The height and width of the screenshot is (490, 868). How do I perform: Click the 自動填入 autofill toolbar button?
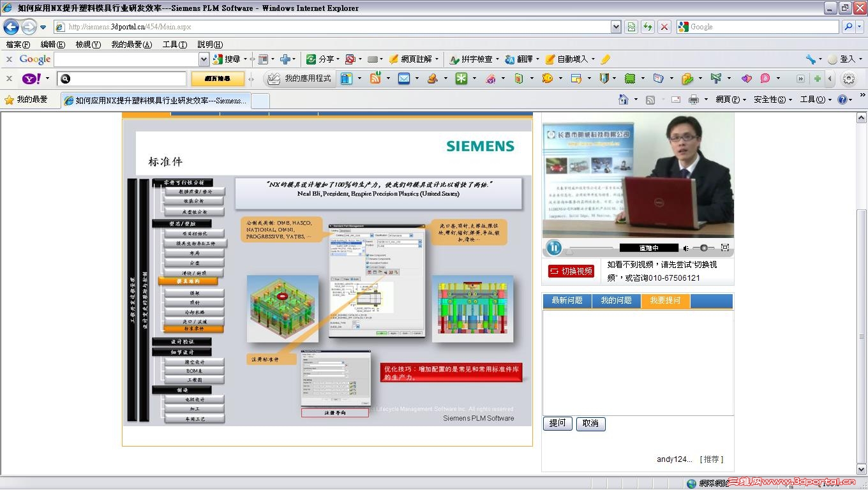coord(569,59)
